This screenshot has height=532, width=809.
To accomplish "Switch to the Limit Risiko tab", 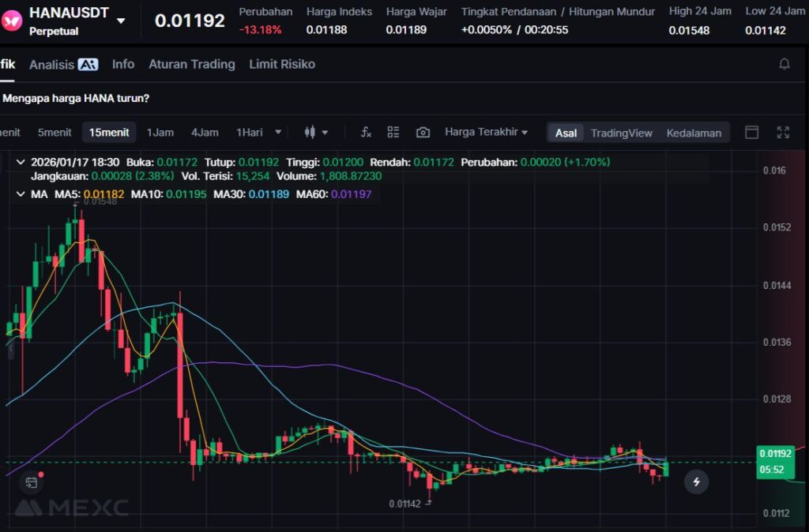I will pyautogui.click(x=282, y=64).
